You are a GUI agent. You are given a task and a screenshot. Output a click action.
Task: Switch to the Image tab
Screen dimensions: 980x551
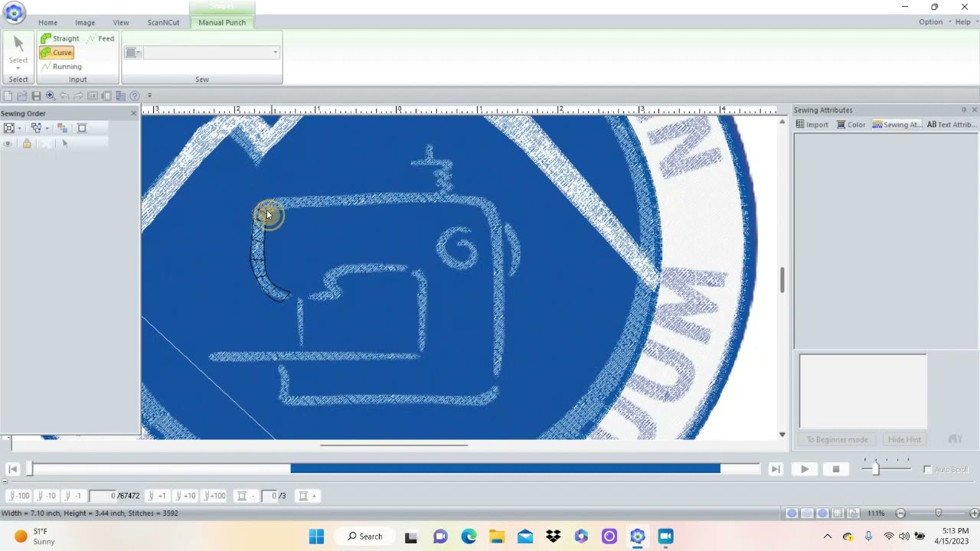[85, 22]
